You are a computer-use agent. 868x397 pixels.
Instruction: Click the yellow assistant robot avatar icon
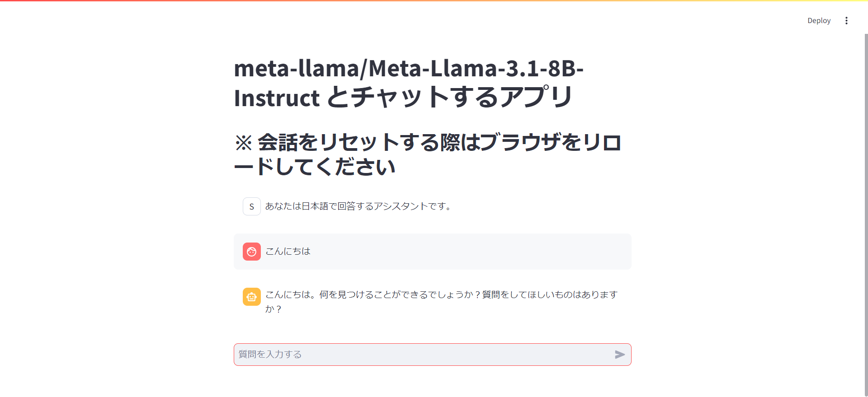pyautogui.click(x=252, y=297)
